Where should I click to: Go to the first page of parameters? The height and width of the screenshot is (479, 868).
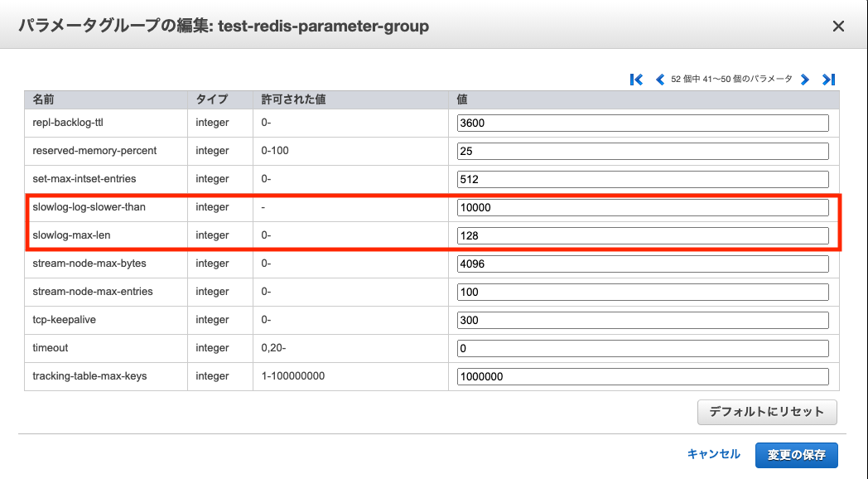pos(637,80)
